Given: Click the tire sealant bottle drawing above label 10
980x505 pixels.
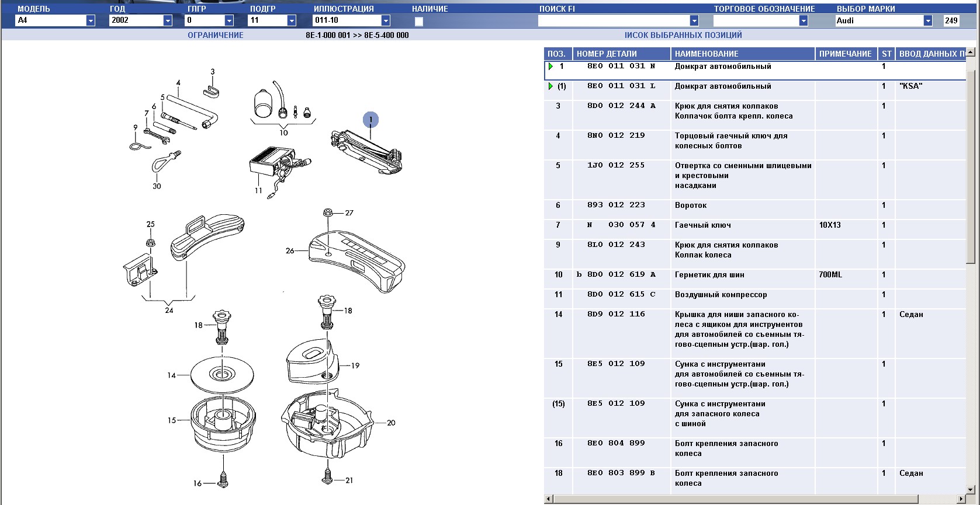Looking at the screenshot, I should point(264,105).
